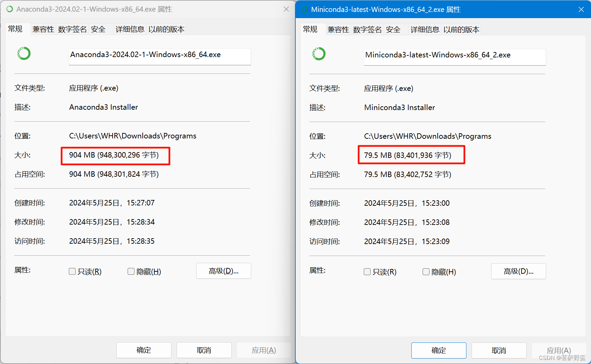Click the location path in Miniconda3 window

[428, 136]
